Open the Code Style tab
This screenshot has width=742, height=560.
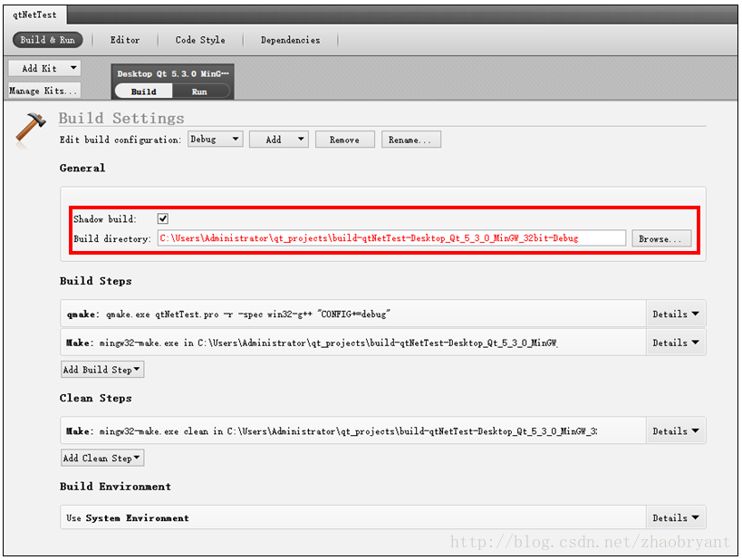tap(200, 40)
